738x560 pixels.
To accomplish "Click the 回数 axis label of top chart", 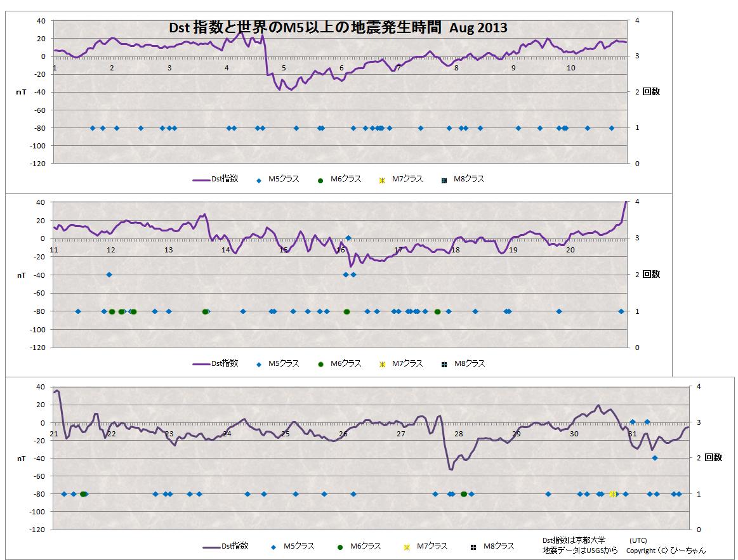I will pos(651,91).
